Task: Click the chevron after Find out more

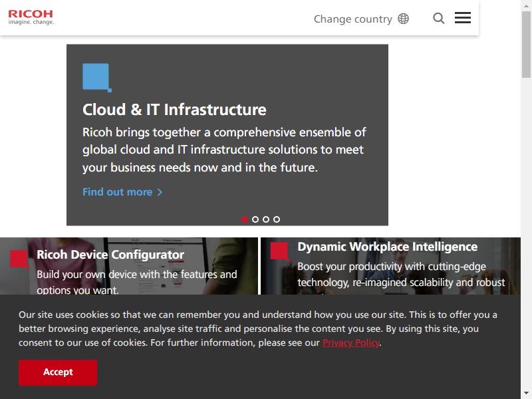Action: pyautogui.click(x=160, y=192)
